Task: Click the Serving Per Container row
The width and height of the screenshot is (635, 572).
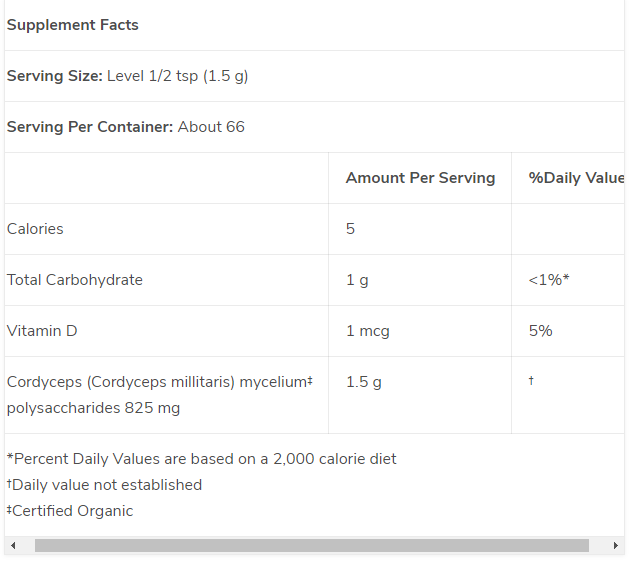Action: point(126,127)
